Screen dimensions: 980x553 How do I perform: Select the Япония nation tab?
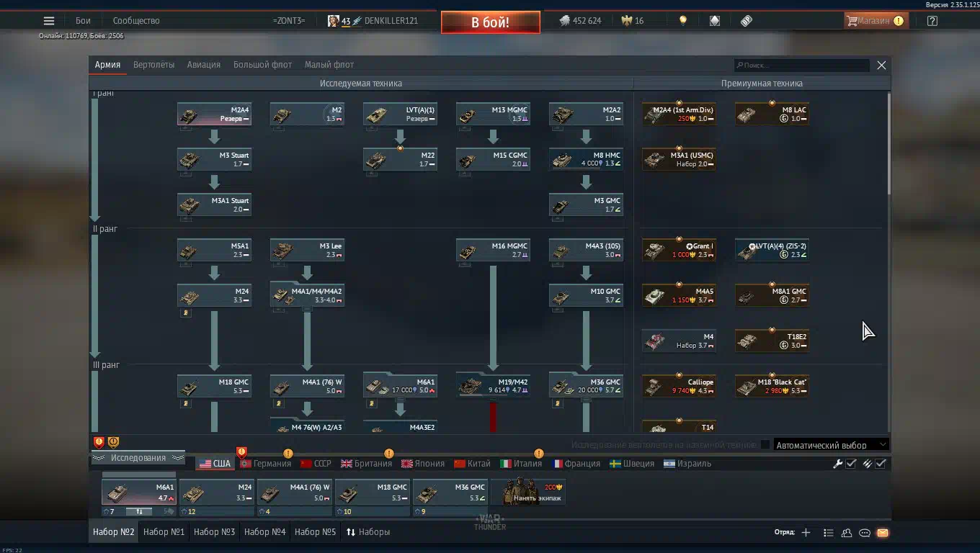[423, 464]
